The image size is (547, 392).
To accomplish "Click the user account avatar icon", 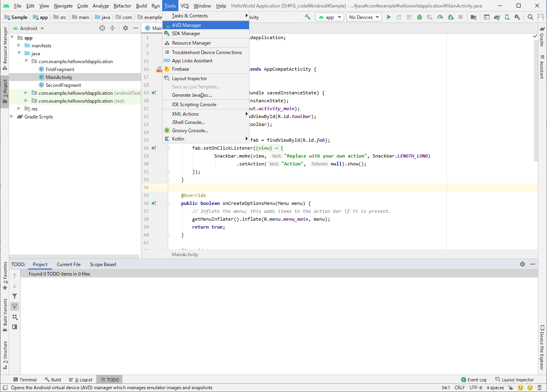I will tap(540, 17).
